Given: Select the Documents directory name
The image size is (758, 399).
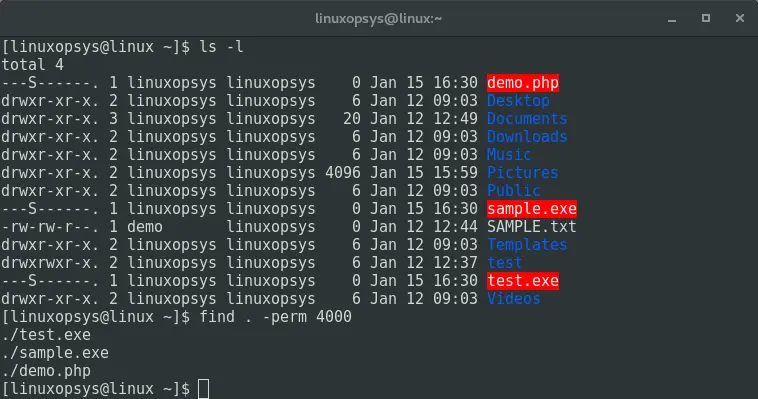Looking at the screenshot, I should coord(527,118).
